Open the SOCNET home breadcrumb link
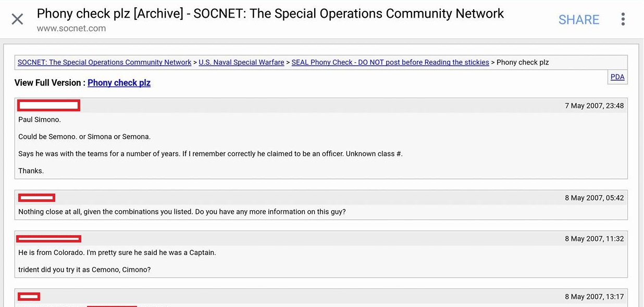This screenshot has width=644, height=307. click(x=104, y=62)
